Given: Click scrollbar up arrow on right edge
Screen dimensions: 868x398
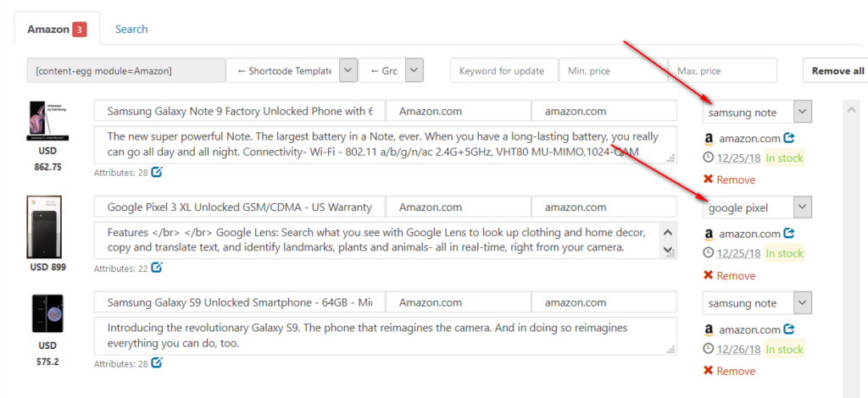Looking at the screenshot, I should [851, 110].
